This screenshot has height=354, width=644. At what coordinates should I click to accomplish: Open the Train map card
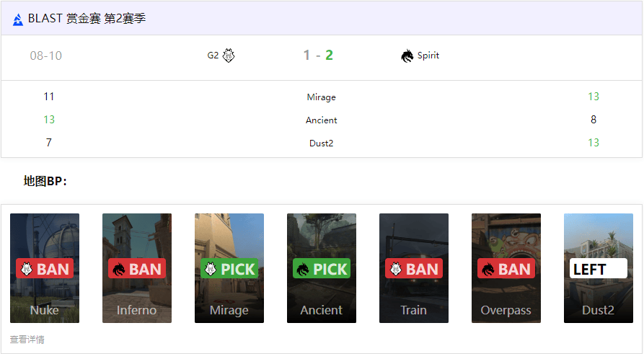click(414, 268)
